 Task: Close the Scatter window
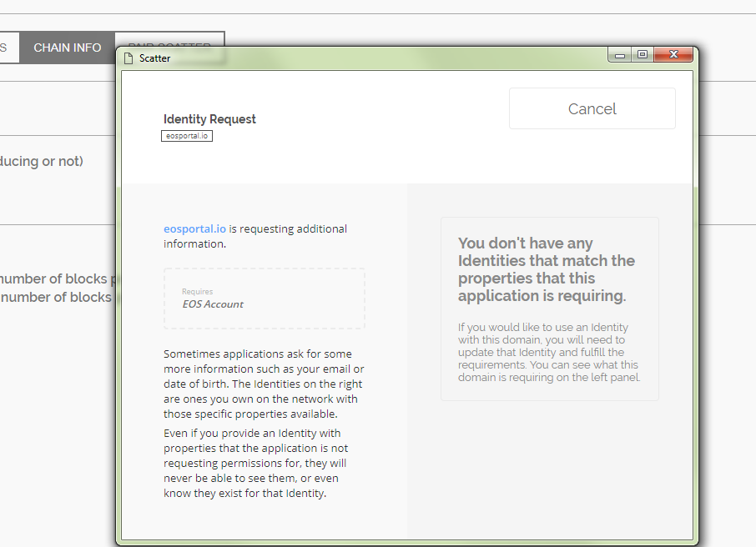[x=673, y=54]
